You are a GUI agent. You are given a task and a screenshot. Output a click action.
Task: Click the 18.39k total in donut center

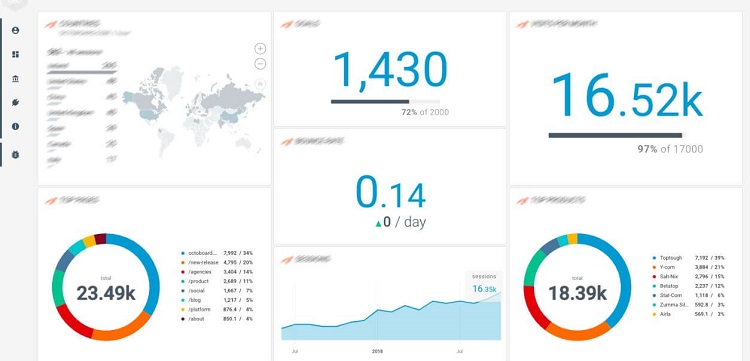577,293
